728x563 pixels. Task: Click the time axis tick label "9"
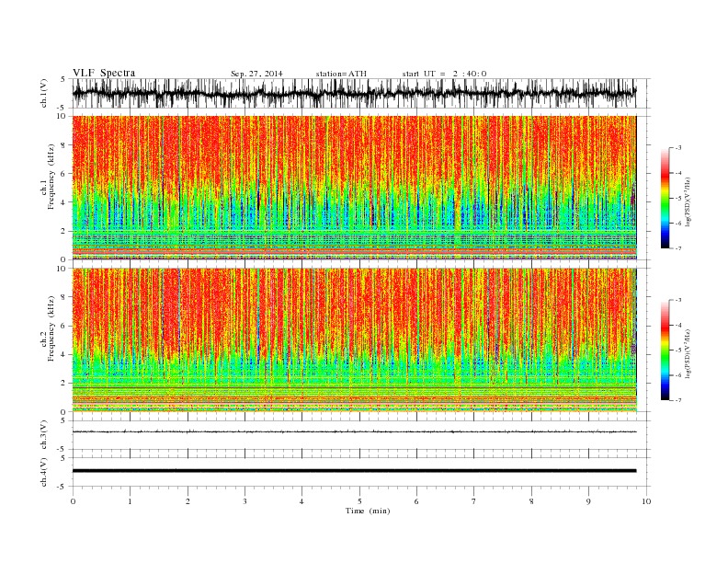tap(588, 501)
